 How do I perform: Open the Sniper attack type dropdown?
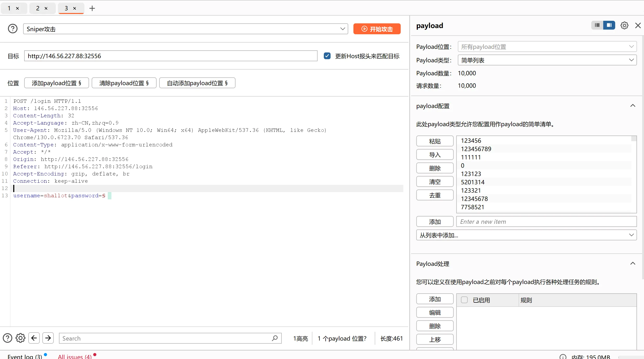point(185,29)
